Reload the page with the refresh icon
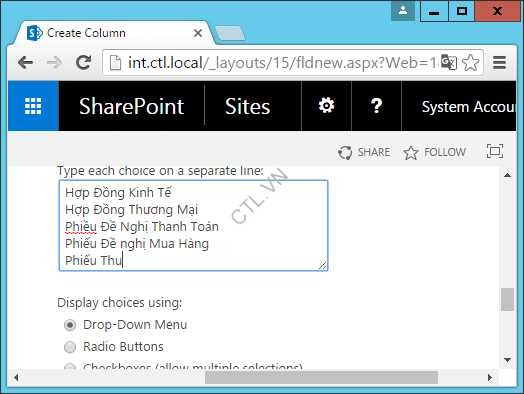 pos(83,62)
